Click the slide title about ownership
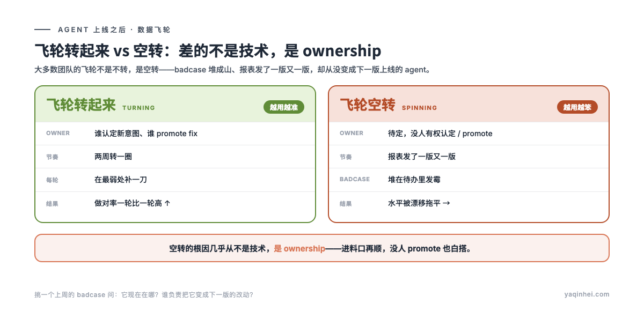This screenshot has width=644, height=311. (208, 51)
